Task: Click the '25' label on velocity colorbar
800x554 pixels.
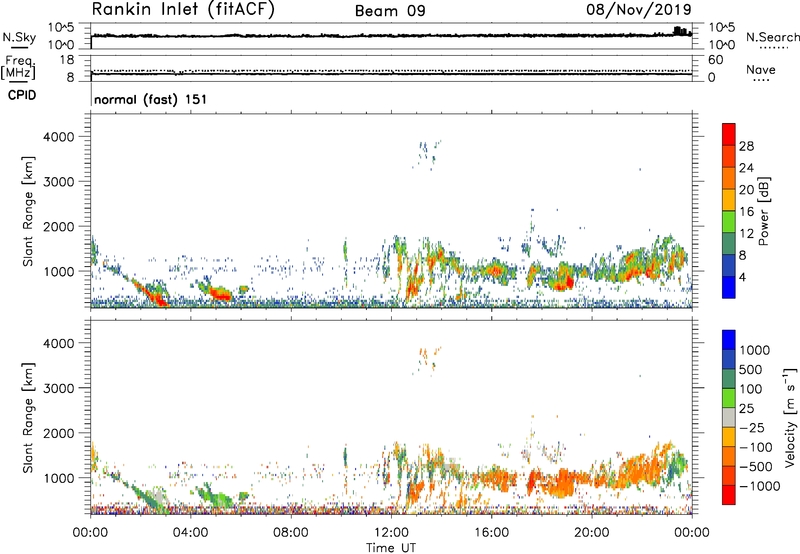Action: pos(746,409)
